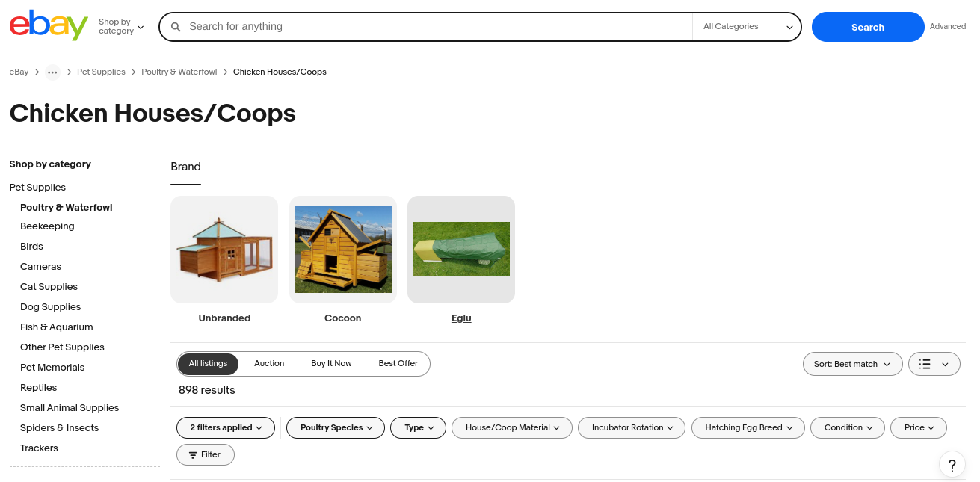Click the search magnifier icon
Screen dimensions: 980x482
(x=176, y=26)
